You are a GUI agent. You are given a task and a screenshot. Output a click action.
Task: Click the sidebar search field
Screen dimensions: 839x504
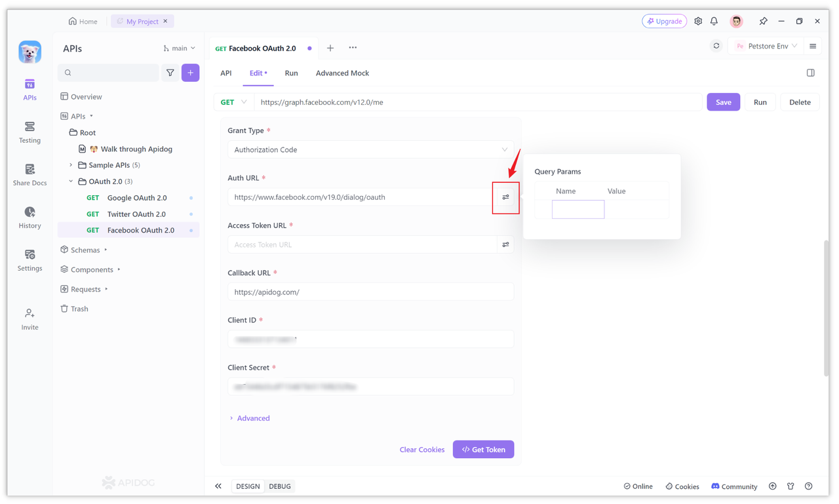coord(108,73)
